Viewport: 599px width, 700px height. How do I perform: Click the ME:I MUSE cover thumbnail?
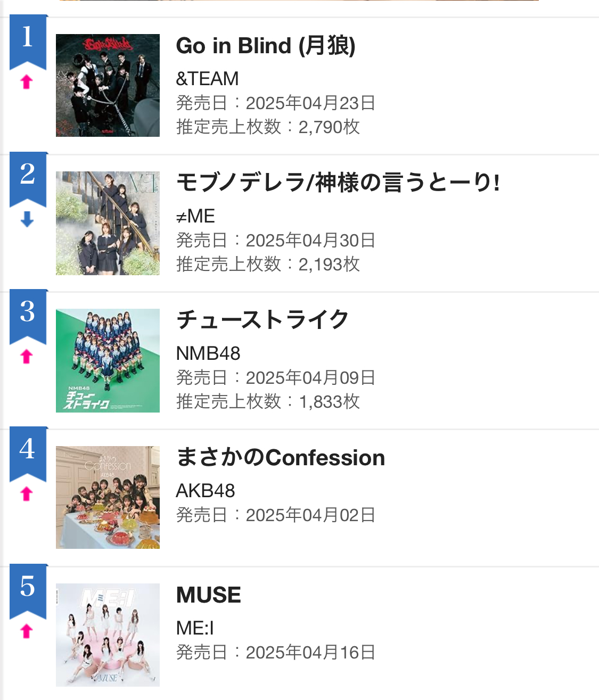pos(108,635)
